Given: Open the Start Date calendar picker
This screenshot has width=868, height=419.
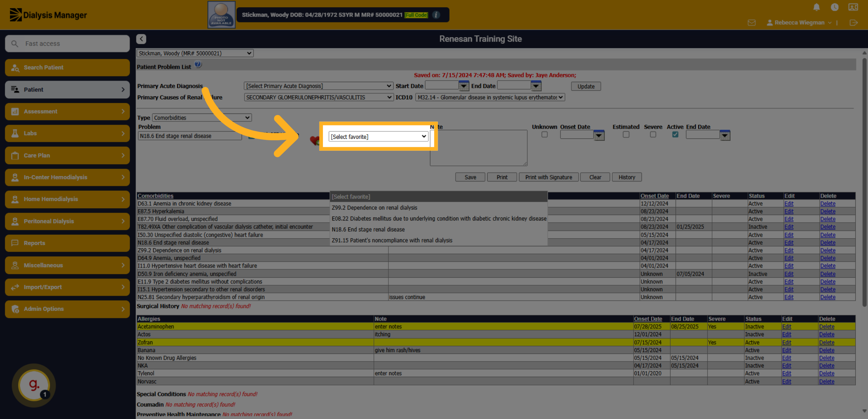Looking at the screenshot, I should (x=463, y=86).
